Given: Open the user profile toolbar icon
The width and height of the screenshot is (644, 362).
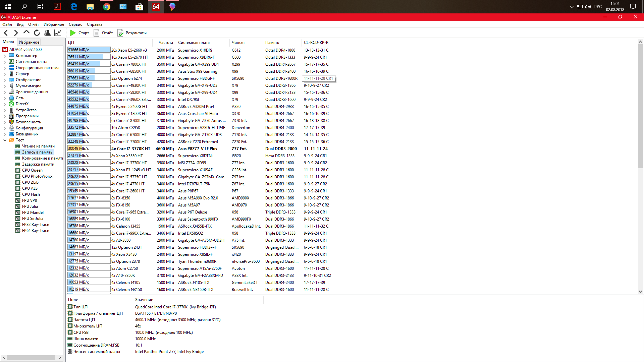Looking at the screenshot, I should (x=47, y=33).
